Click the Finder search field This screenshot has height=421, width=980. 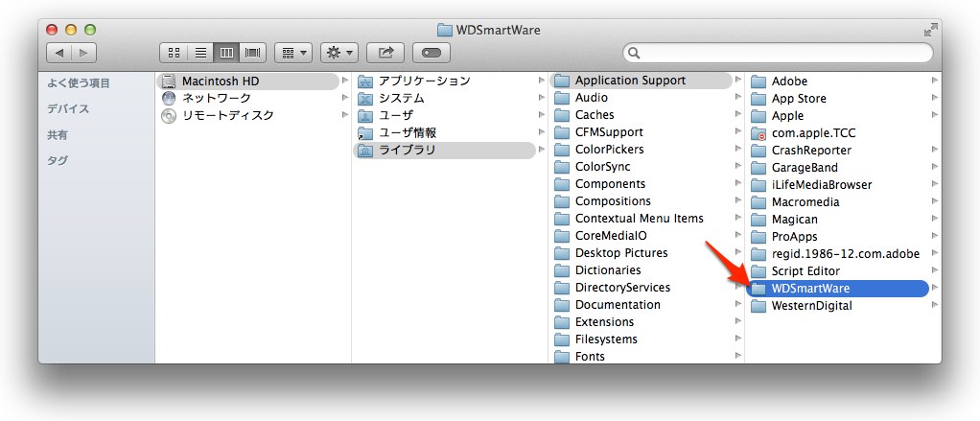(x=778, y=53)
